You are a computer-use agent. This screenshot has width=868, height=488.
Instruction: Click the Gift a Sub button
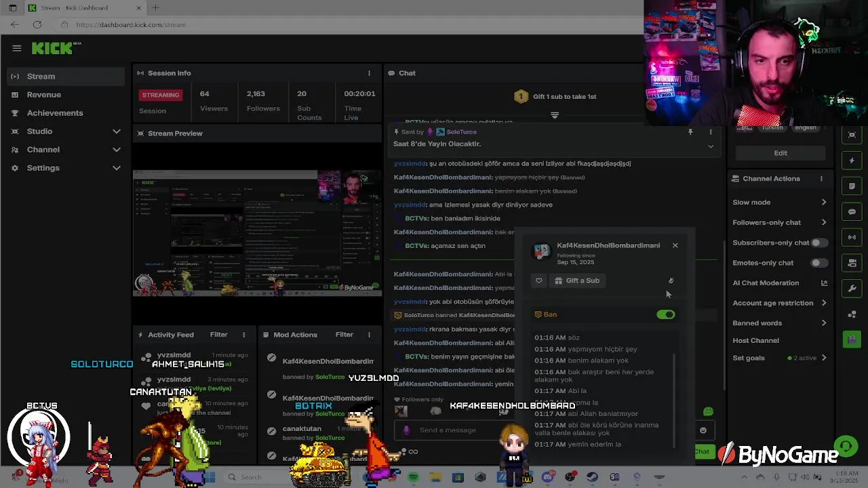[x=577, y=281]
